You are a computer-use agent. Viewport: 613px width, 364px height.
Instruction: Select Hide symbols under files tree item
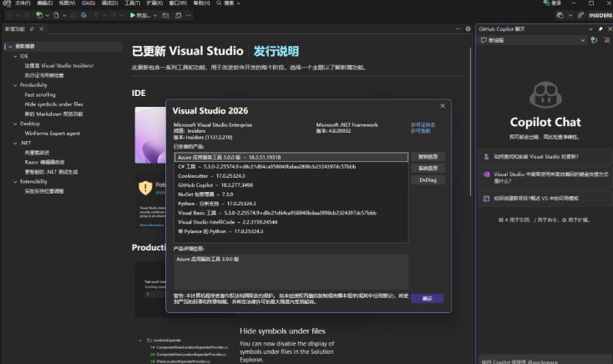(x=54, y=104)
